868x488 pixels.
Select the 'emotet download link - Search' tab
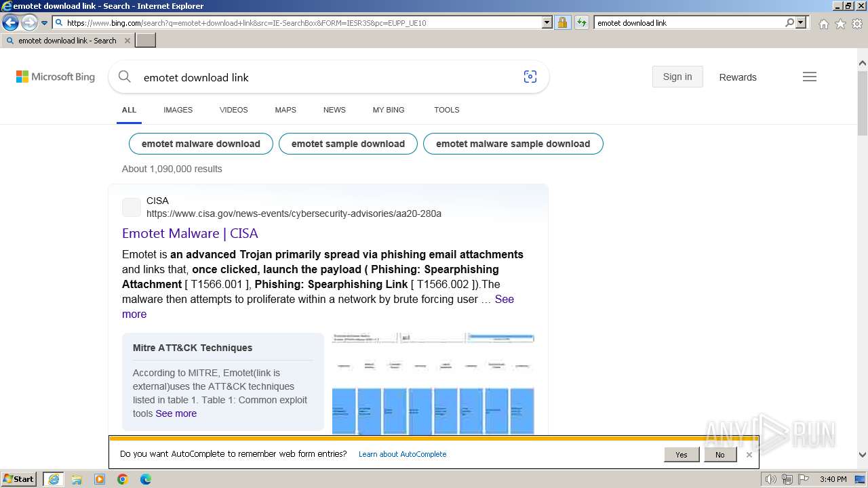67,41
